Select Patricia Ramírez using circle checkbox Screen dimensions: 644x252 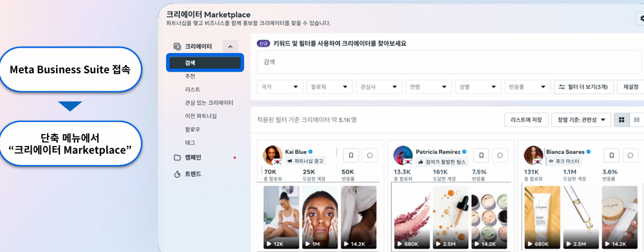(499, 155)
